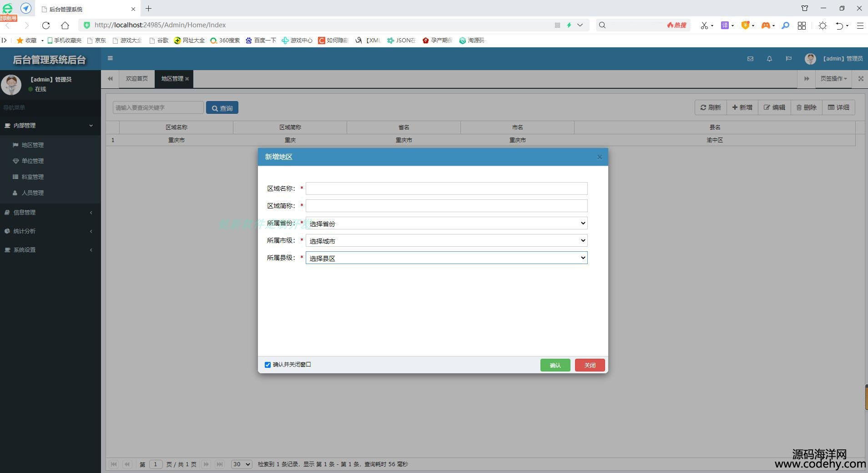Expand the 信息管理 sidebar menu

click(x=50, y=213)
